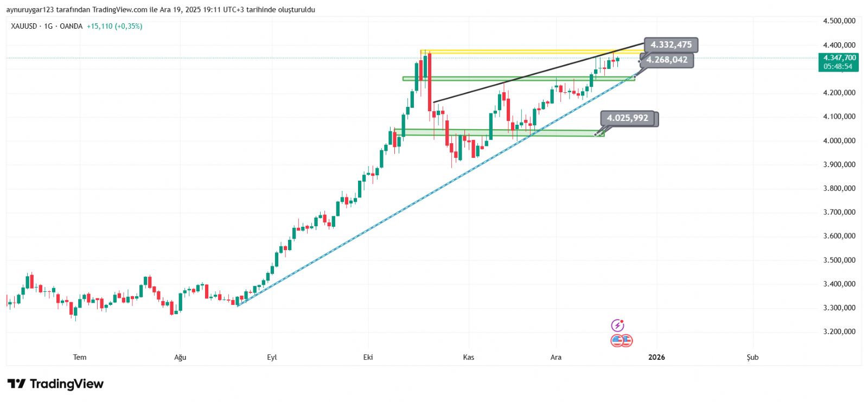This screenshot has width=868, height=402.
Task: Select the 4.025,992 price callout label
Action: tap(627, 118)
